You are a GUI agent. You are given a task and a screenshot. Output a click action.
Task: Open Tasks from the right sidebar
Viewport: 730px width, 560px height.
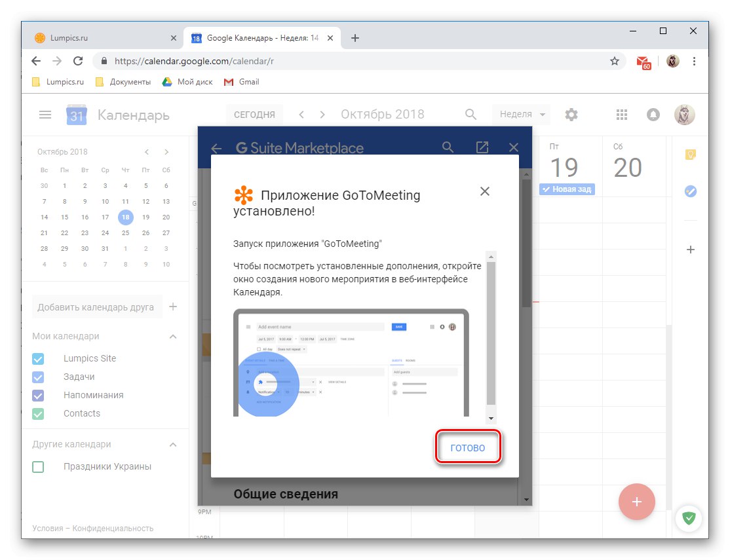(x=690, y=191)
